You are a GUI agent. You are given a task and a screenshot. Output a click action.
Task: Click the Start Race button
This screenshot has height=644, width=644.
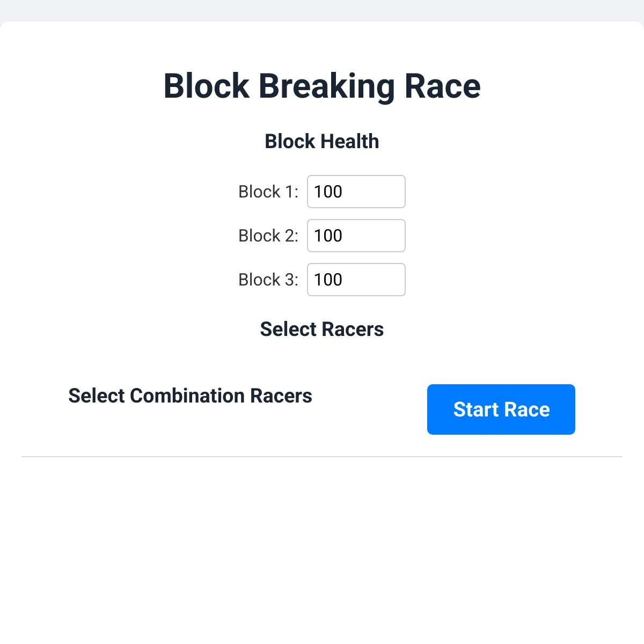pos(501,409)
